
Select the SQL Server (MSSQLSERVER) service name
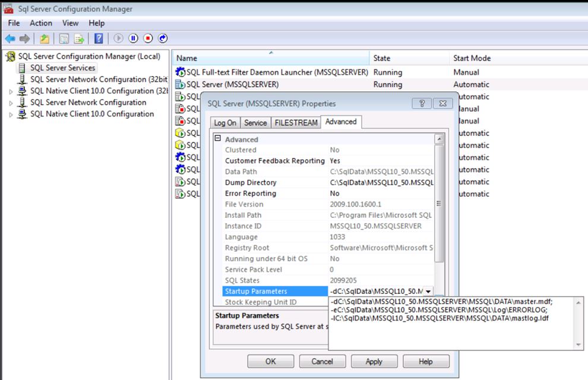point(232,84)
